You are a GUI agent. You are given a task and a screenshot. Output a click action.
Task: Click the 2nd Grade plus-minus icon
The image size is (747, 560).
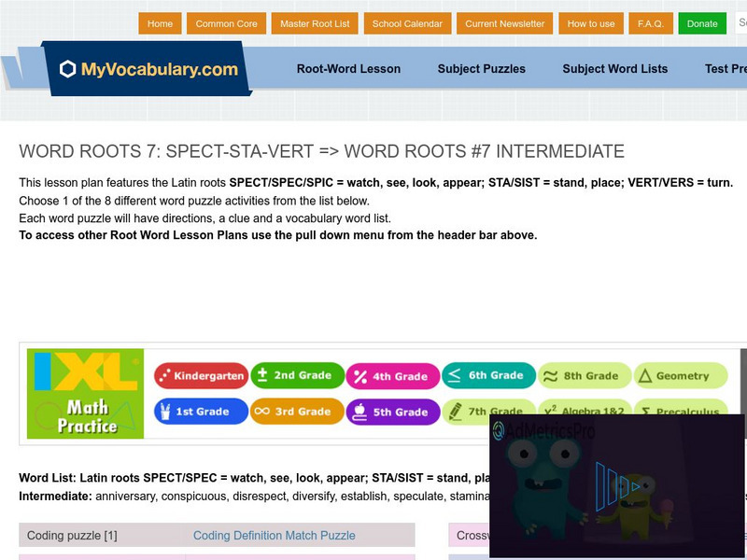(264, 374)
